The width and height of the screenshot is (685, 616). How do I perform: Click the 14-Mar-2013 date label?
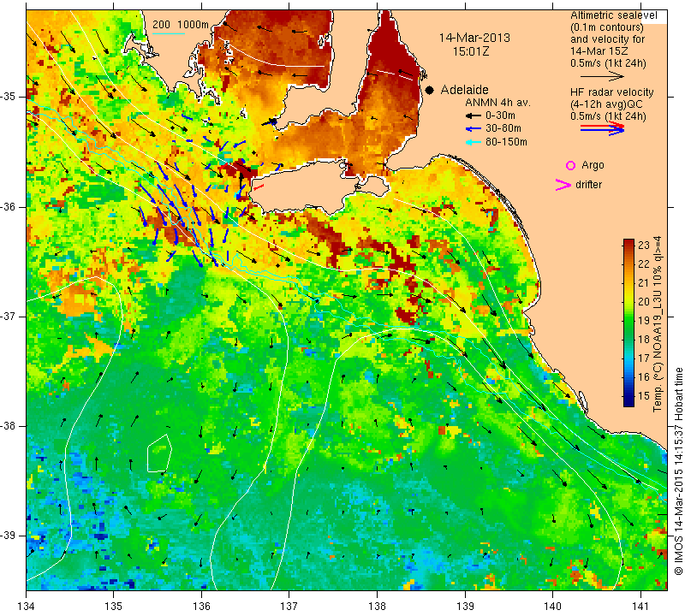coord(474,38)
